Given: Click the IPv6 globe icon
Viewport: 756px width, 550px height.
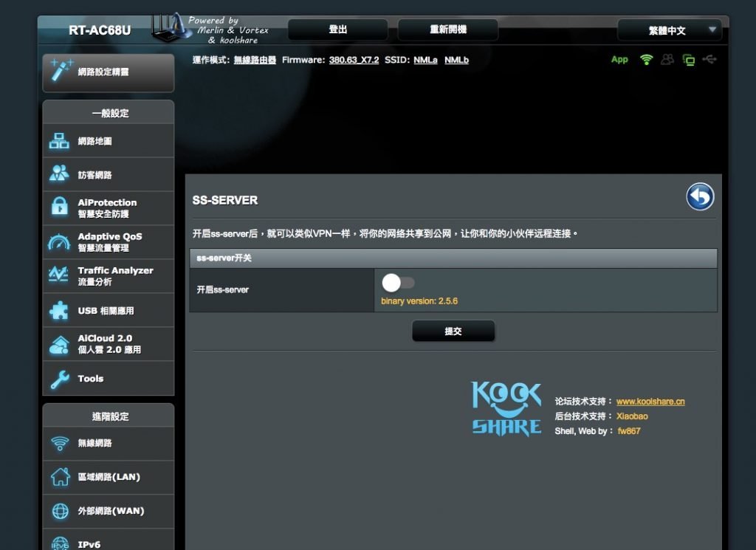Looking at the screenshot, I should [61, 543].
